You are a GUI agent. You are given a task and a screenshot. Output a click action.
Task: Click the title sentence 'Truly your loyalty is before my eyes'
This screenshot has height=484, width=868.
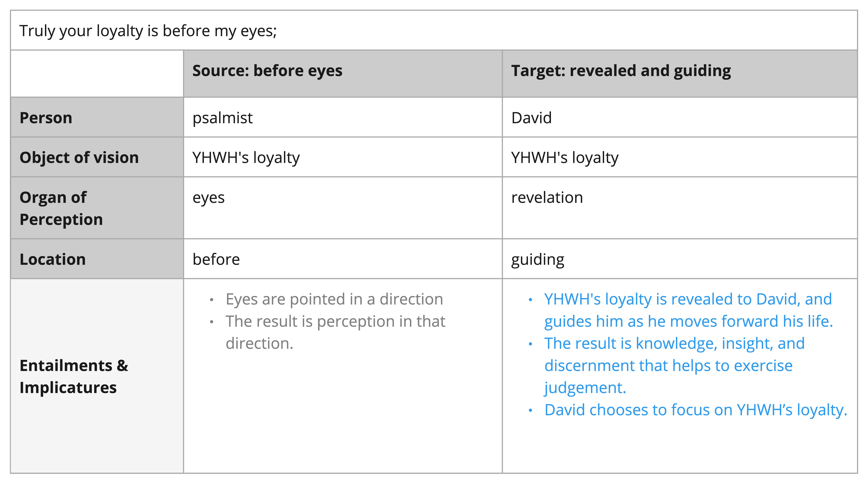pos(148,31)
